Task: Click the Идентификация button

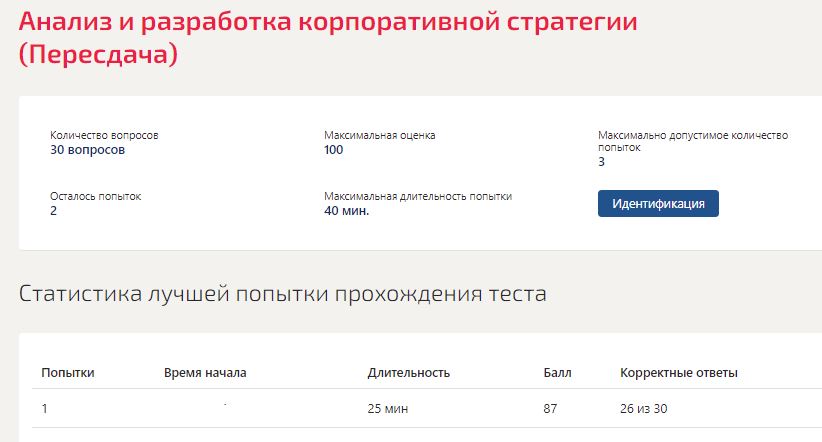Action: click(658, 204)
